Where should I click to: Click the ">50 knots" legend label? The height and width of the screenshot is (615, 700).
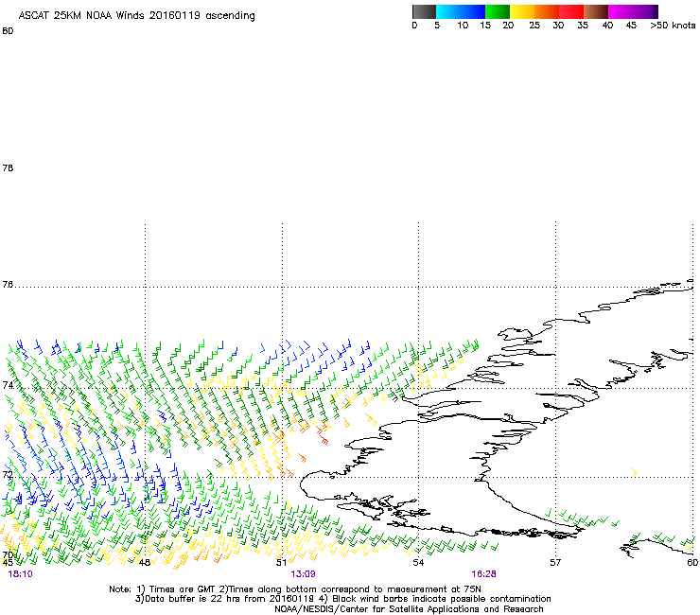(673, 26)
